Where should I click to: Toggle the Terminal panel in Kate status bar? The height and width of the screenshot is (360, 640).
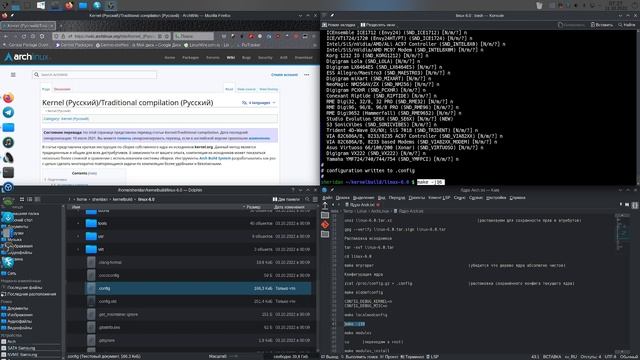tap(411, 357)
